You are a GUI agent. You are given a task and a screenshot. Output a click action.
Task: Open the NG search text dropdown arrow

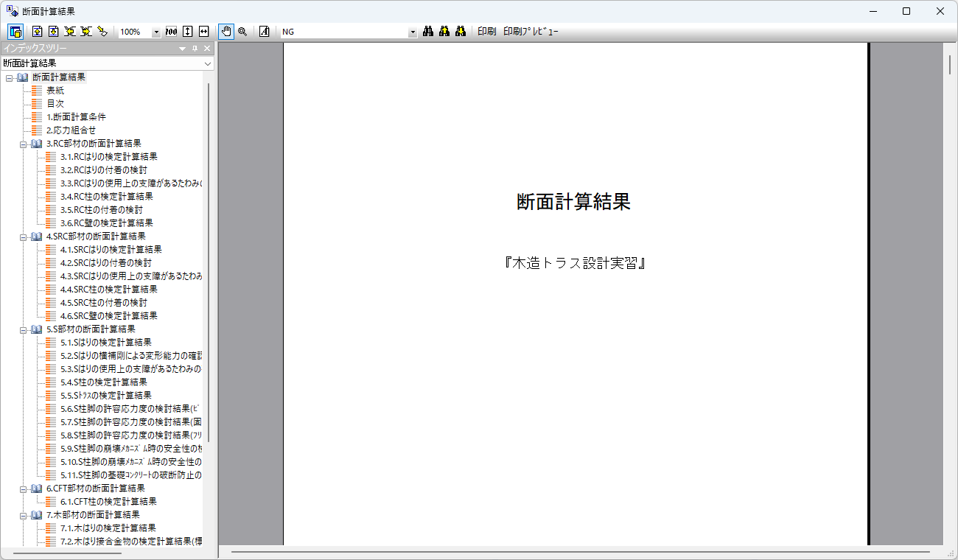[x=413, y=32]
